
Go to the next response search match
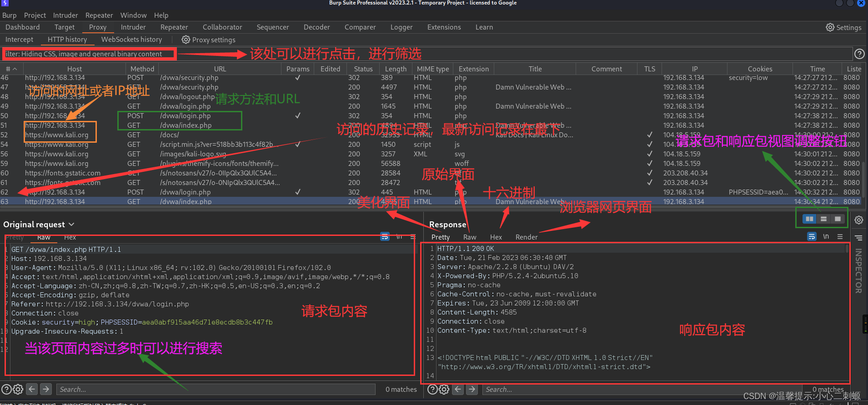[472, 389]
